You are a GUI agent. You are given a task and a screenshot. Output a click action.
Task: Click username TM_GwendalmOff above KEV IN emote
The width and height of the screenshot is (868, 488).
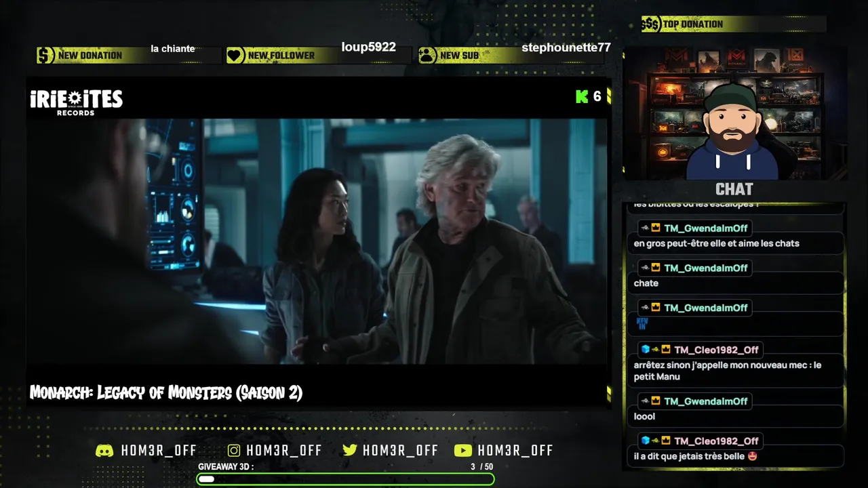[706, 308]
